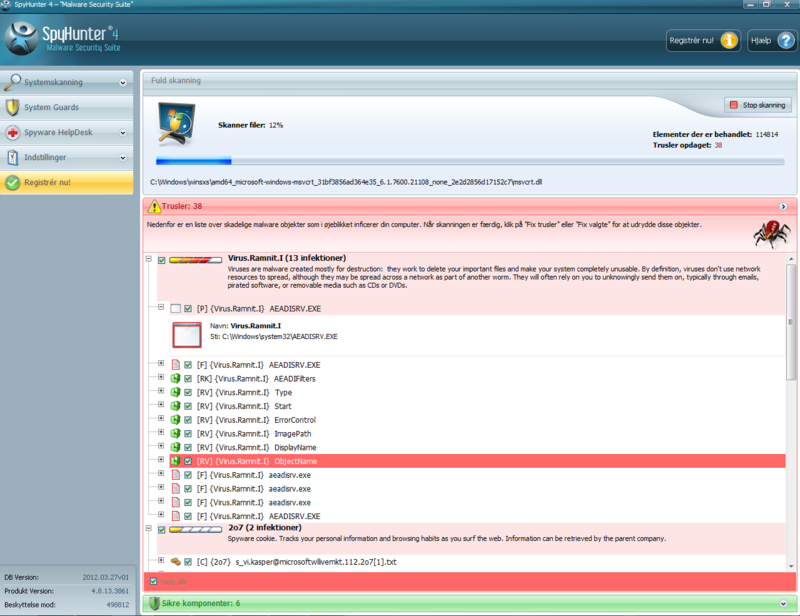This screenshot has height=616, width=800.
Task: Click the Fuld skanning tab header
Action: [176, 81]
